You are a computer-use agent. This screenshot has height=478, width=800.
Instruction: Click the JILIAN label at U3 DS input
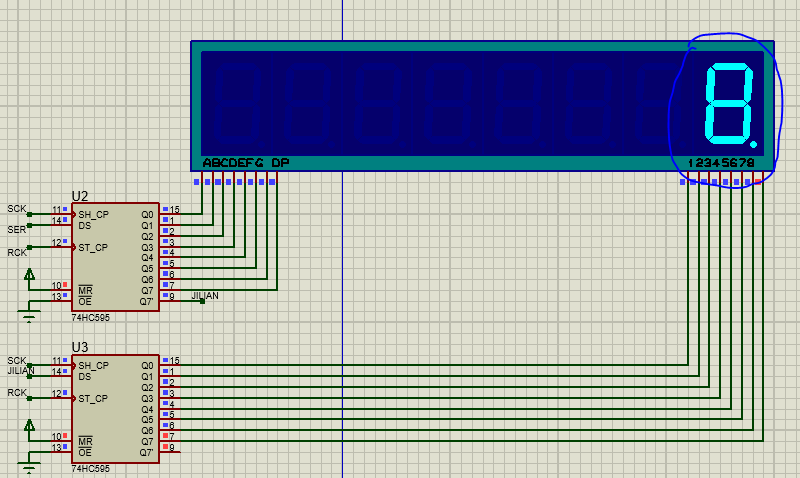pos(21,370)
